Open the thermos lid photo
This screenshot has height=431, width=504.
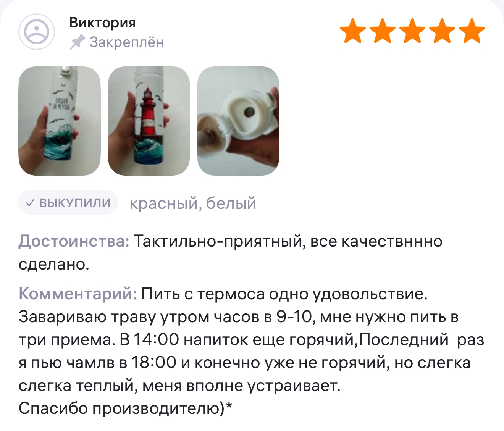click(238, 121)
